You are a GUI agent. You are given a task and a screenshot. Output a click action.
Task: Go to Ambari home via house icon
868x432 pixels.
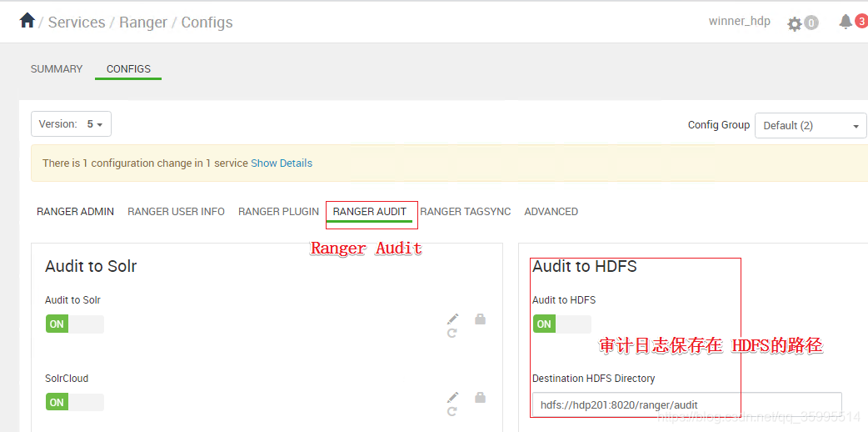[27, 21]
